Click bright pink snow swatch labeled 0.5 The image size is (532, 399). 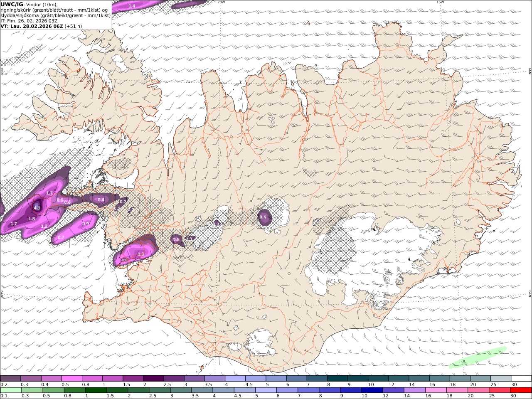coord(71,379)
